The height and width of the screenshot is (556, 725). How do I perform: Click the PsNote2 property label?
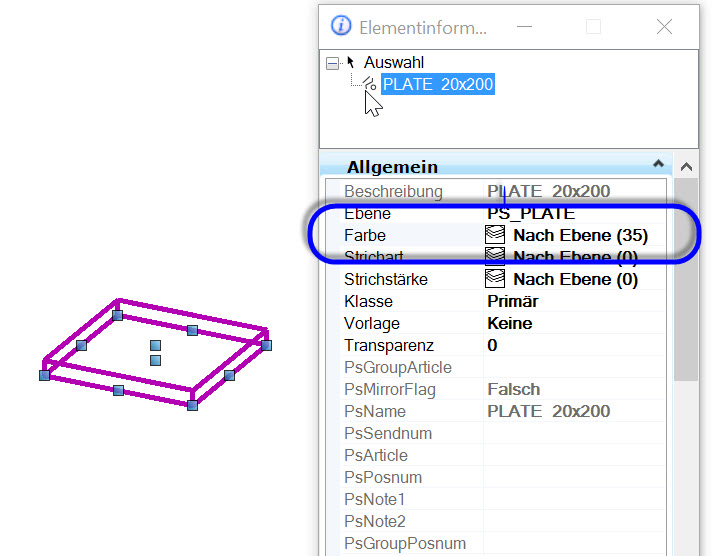pyautogui.click(x=375, y=521)
